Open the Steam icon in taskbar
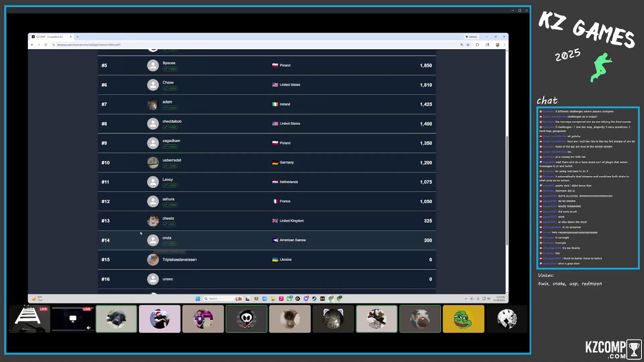Screen dimensions: 644x362 314,299
